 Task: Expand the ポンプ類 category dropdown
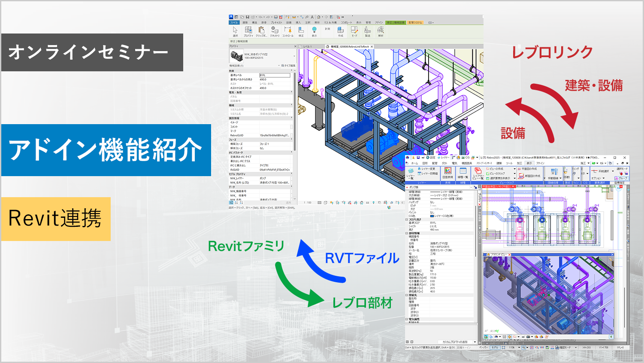coord(472,187)
